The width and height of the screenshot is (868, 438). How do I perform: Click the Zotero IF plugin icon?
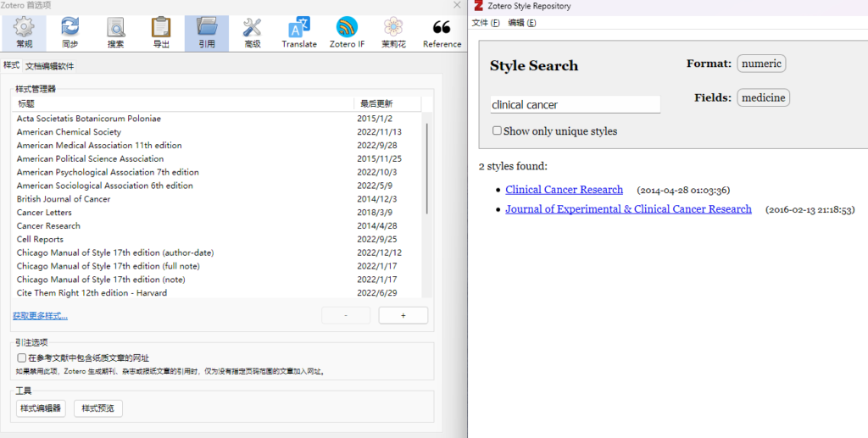347,33
